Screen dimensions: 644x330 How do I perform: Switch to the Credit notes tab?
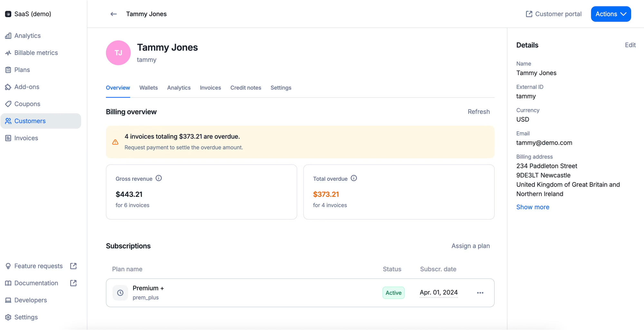pyautogui.click(x=245, y=88)
